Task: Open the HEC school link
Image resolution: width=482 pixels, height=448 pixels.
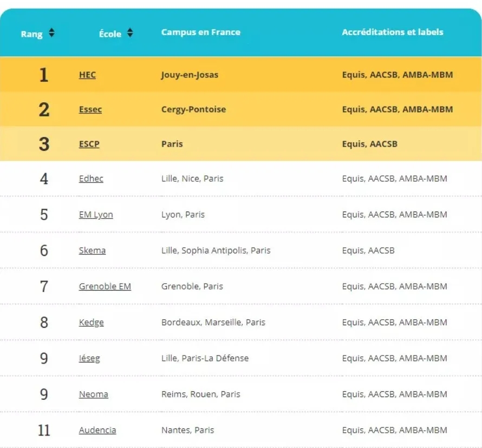Action: 87,75
